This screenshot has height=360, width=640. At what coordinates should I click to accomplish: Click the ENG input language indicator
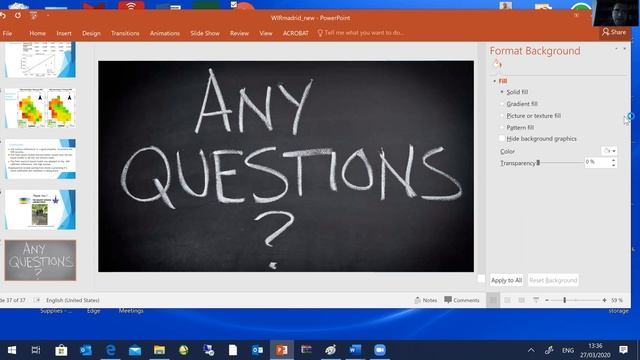point(568,350)
